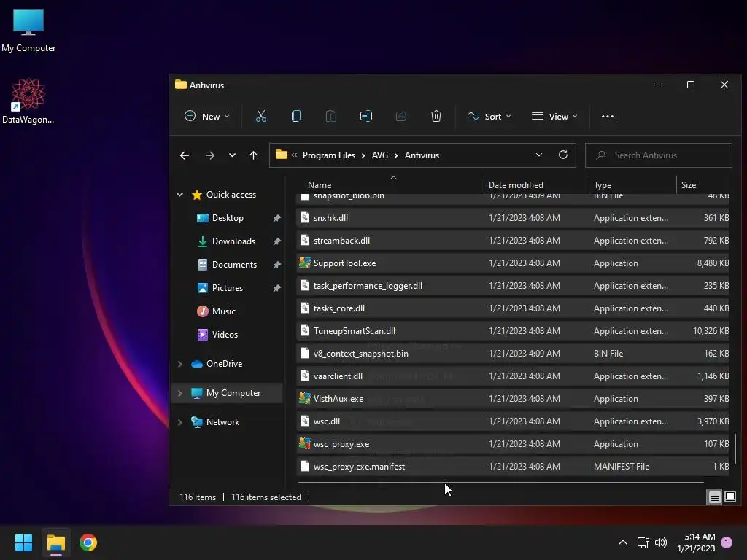This screenshot has width=747, height=560.
Task: Open Pictures in Quick access
Action: pyautogui.click(x=228, y=287)
